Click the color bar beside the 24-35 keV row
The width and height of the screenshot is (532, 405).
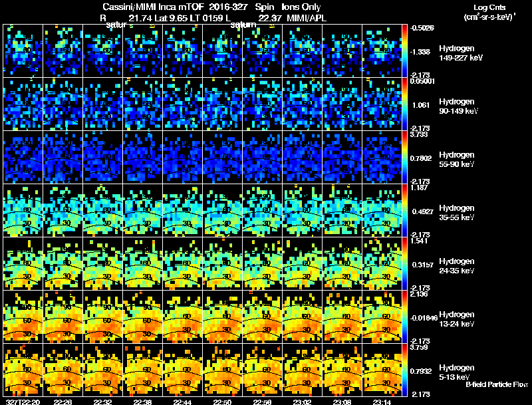[x=404, y=264]
